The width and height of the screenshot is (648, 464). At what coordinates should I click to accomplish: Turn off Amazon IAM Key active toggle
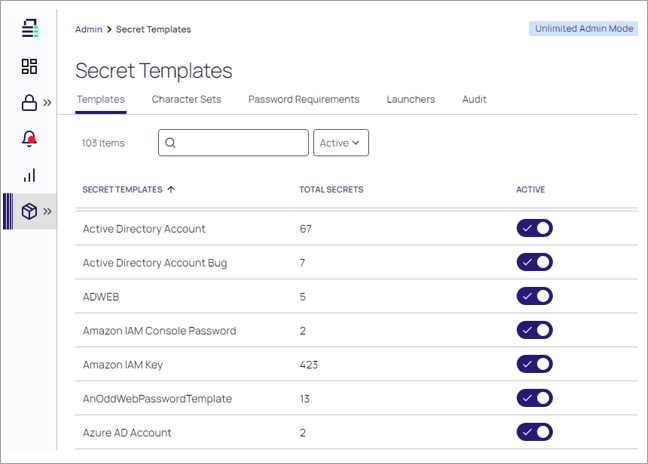534,364
